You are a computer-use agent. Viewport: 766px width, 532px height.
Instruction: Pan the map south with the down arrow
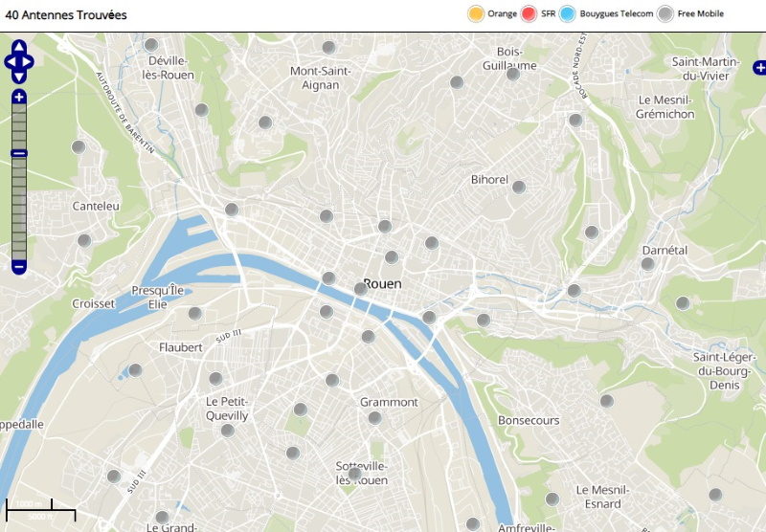(19, 76)
